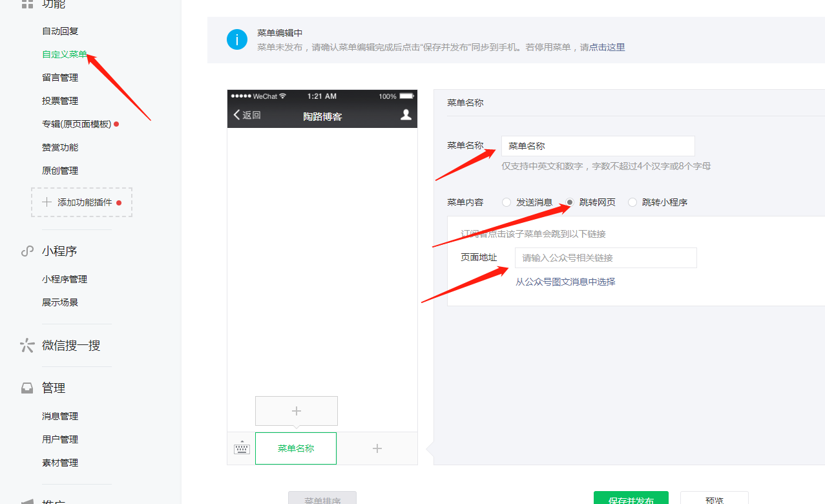This screenshot has width=825, height=504.
Task: Click the keyboard icon in phone preview
Action: coord(242,448)
